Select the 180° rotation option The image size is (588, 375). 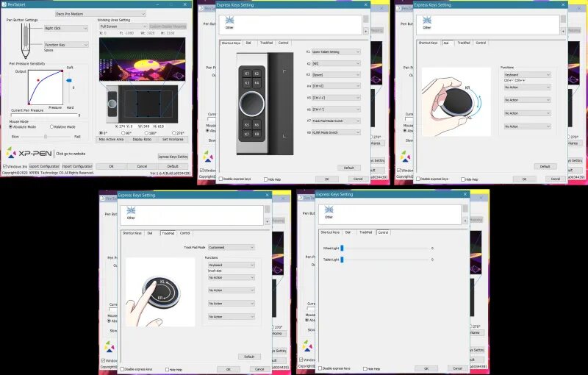(146, 133)
